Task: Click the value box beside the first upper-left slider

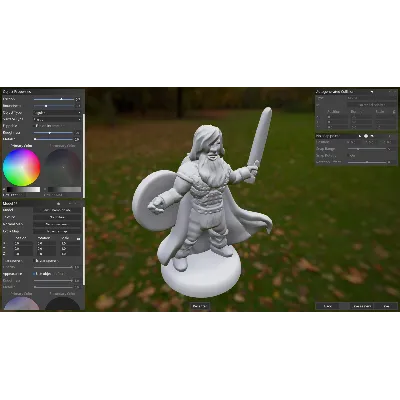Action: (78, 99)
